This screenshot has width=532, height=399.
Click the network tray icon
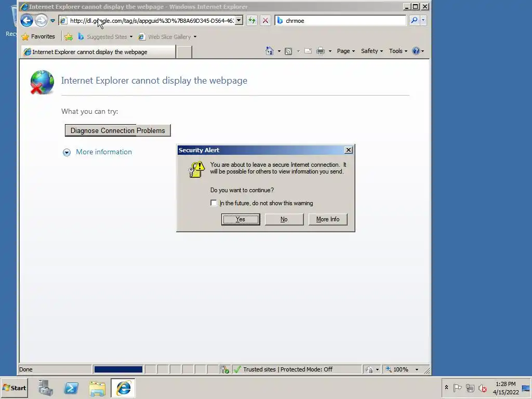tap(470, 388)
